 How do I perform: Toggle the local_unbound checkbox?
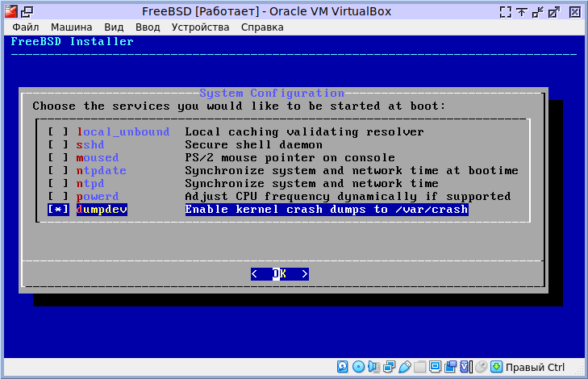(58, 132)
